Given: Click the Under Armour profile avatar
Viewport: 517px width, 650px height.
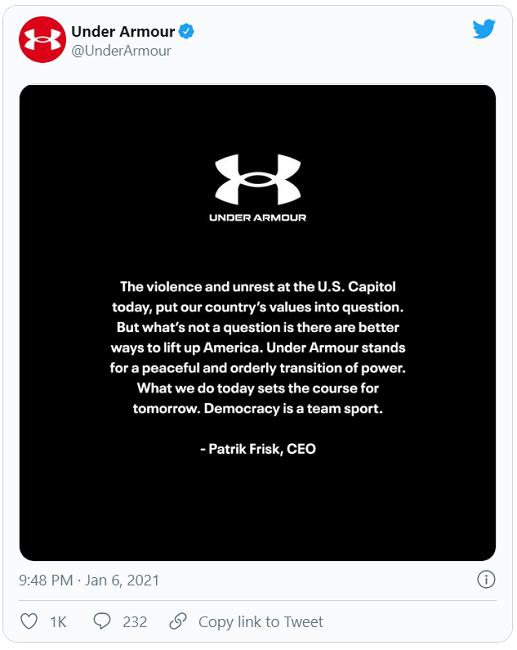Looking at the screenshot, I should click(x=42, y=40).
